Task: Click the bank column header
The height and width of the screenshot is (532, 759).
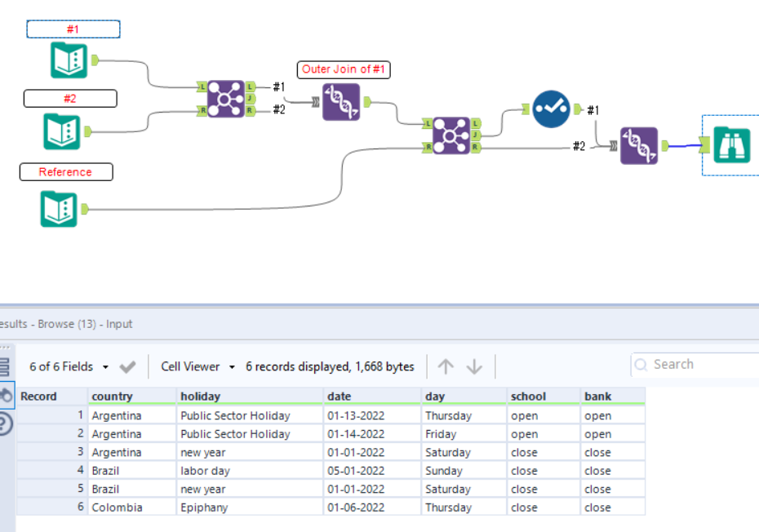Action: pyautogui.click(x=613, y=397)
